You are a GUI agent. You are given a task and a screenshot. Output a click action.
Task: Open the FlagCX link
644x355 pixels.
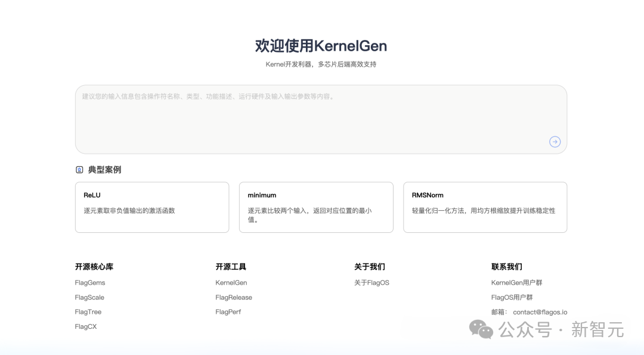(x=86, y=326)
